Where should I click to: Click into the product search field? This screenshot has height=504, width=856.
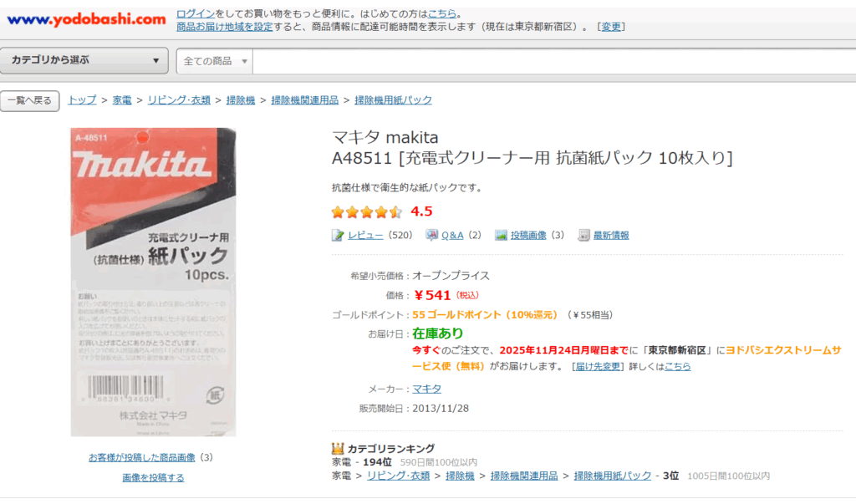pos(552,61)
